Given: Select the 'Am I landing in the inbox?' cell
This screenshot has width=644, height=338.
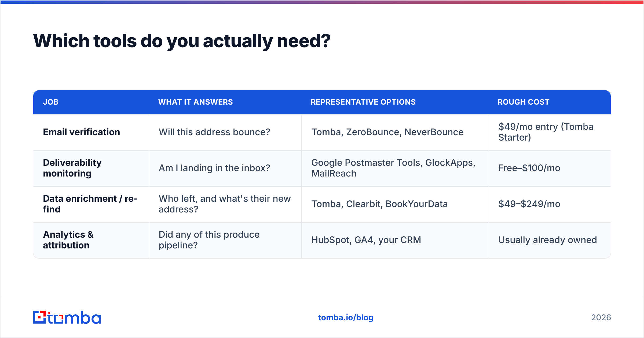Looking at the screenshot, I should coord(225,168).
